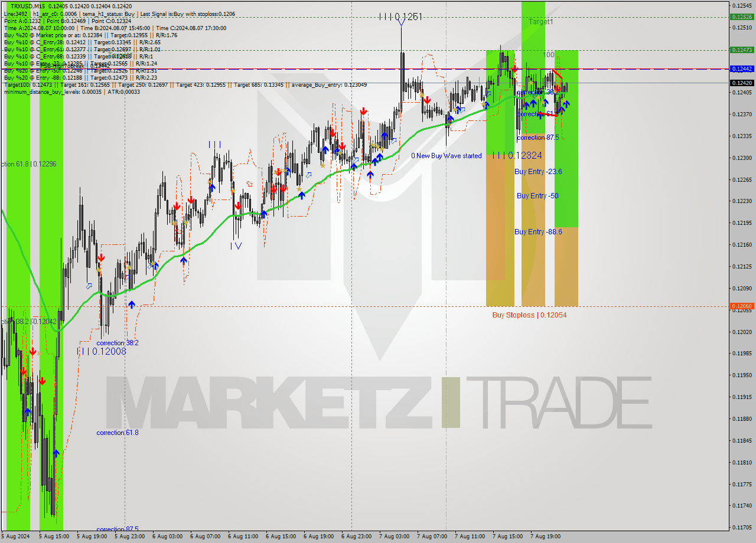This screenshot has width=756, height=543.
Task: Click the 0.12195 price axis label
Action: (741, 223)
